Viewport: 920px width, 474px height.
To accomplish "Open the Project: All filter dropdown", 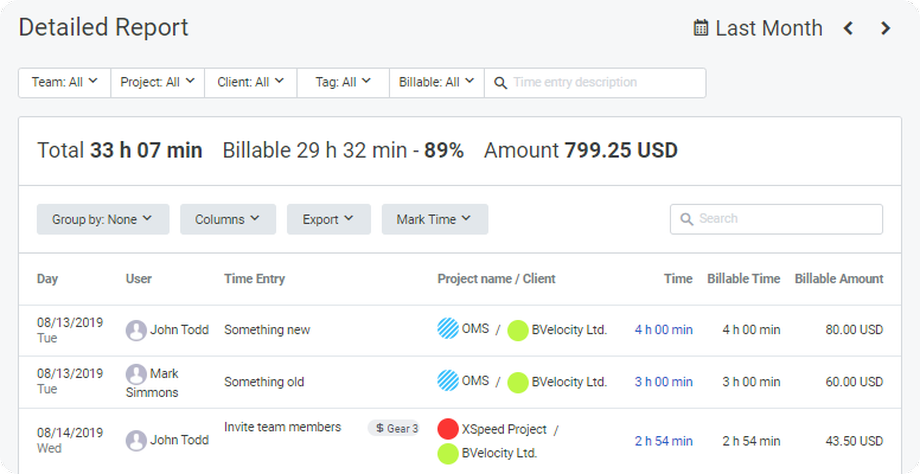I will click(157, 82).
